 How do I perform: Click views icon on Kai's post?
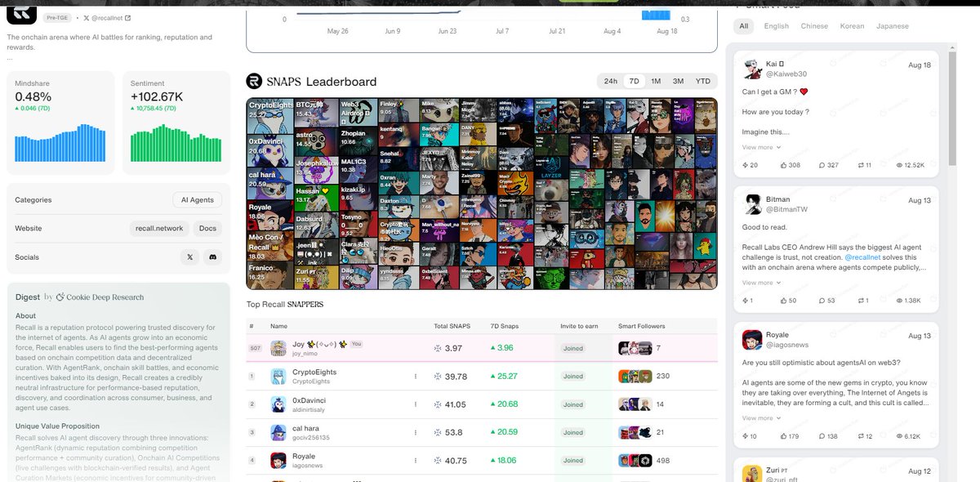click(x=899, y=165)
